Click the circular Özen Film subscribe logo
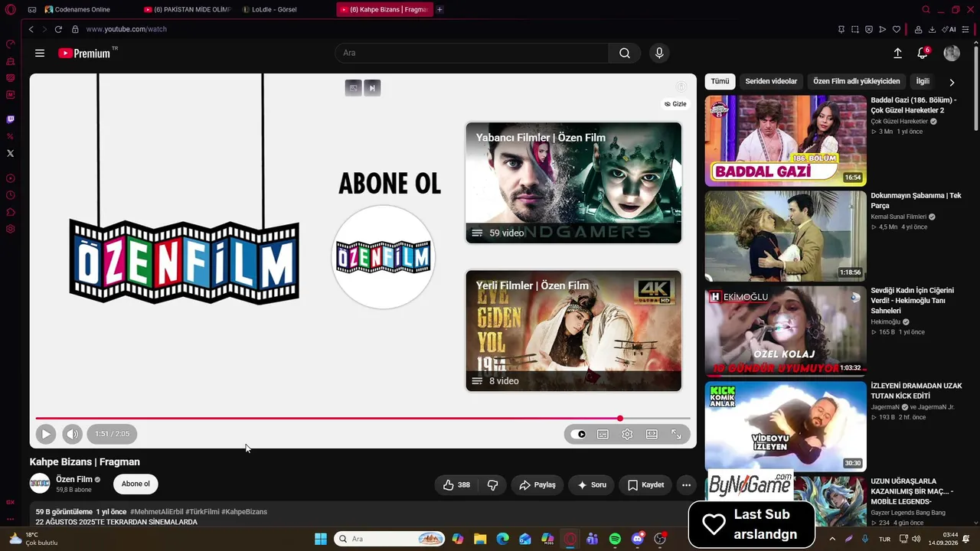The height and width of the screenshot is (551, 980). pyautogui.click(x=383, y=257)
